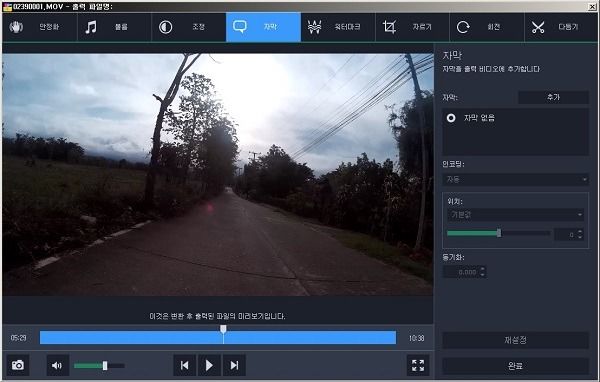Open the 볼륨 audio tab with music note
Image resolution: width=600 pixels, height=382 pixels.
pos(114,27)
